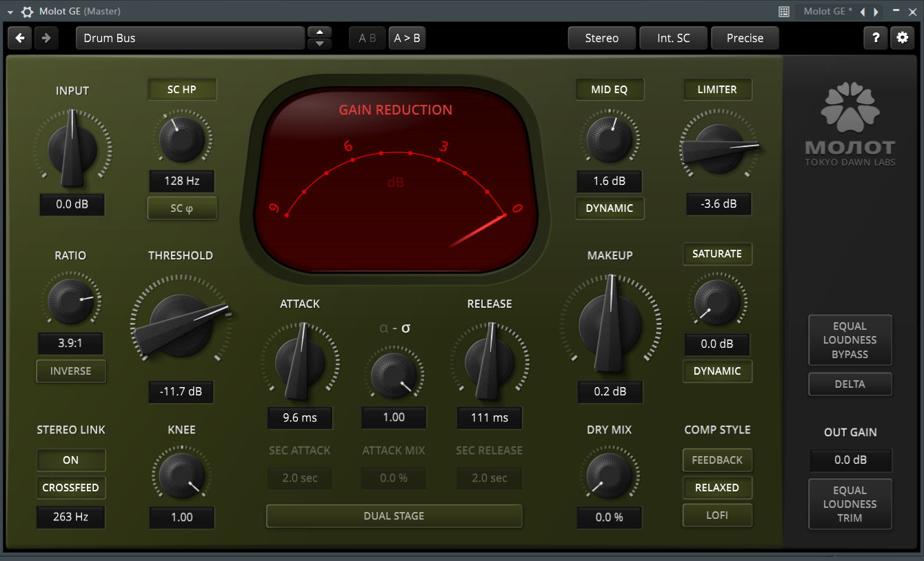Viewport: 924px width, 561px height.
Task: Toggle the A B comparison button
Action: 368,38
